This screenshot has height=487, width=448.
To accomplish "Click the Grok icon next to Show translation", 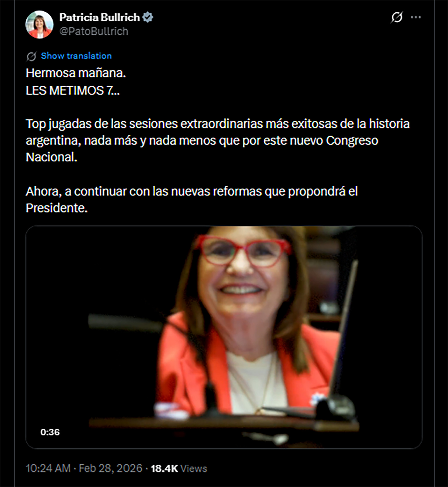I will point(31,57).
